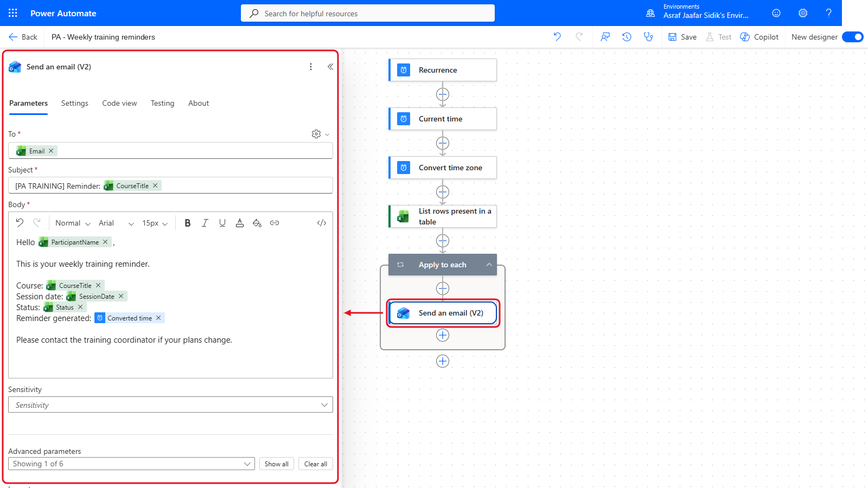Click the Save button

[682, 37]
